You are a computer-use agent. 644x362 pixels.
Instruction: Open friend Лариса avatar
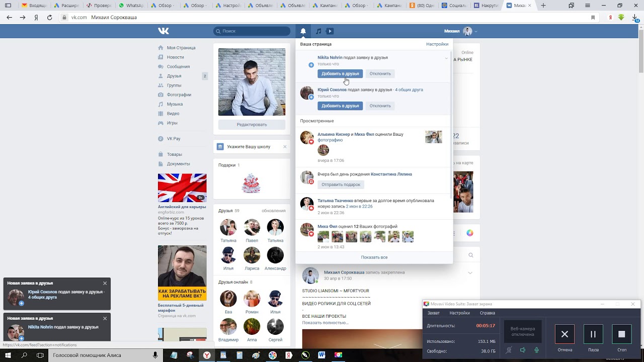tap(252, 255)
